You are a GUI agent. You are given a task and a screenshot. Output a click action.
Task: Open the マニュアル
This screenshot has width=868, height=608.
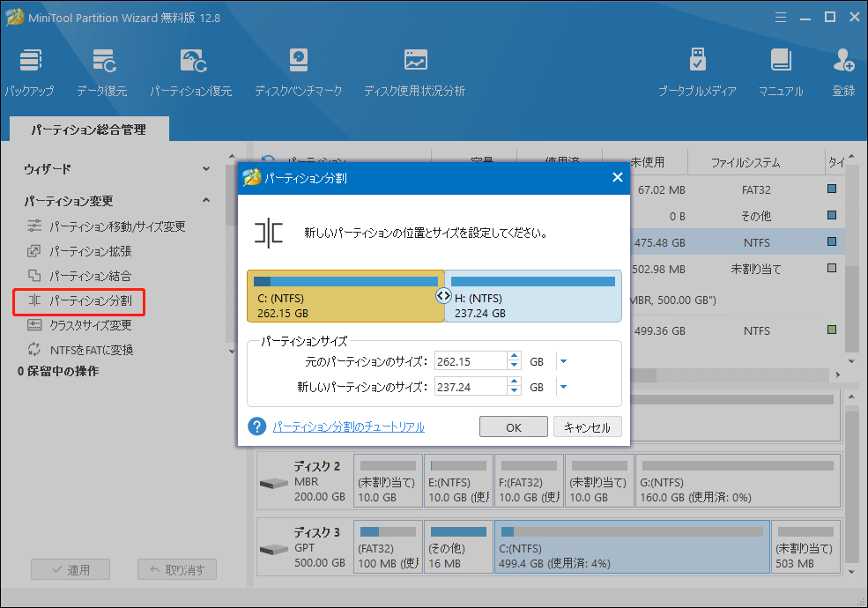pos(781,72)
